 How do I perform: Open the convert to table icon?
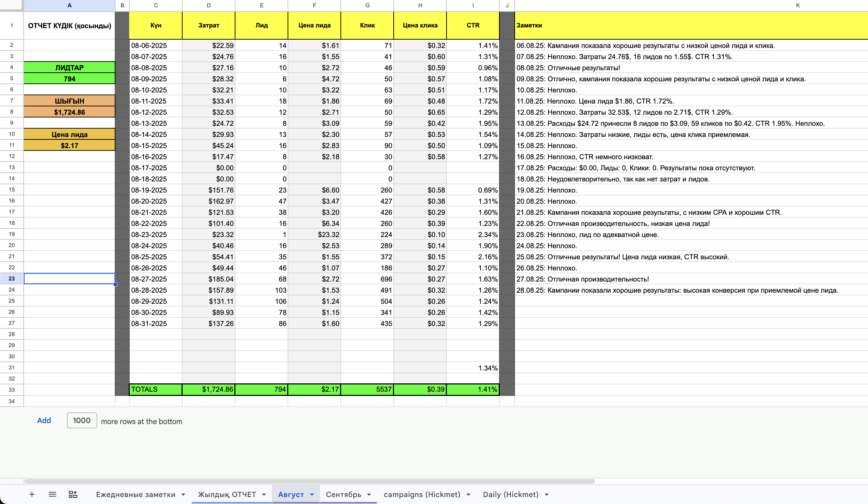[73, 494]
